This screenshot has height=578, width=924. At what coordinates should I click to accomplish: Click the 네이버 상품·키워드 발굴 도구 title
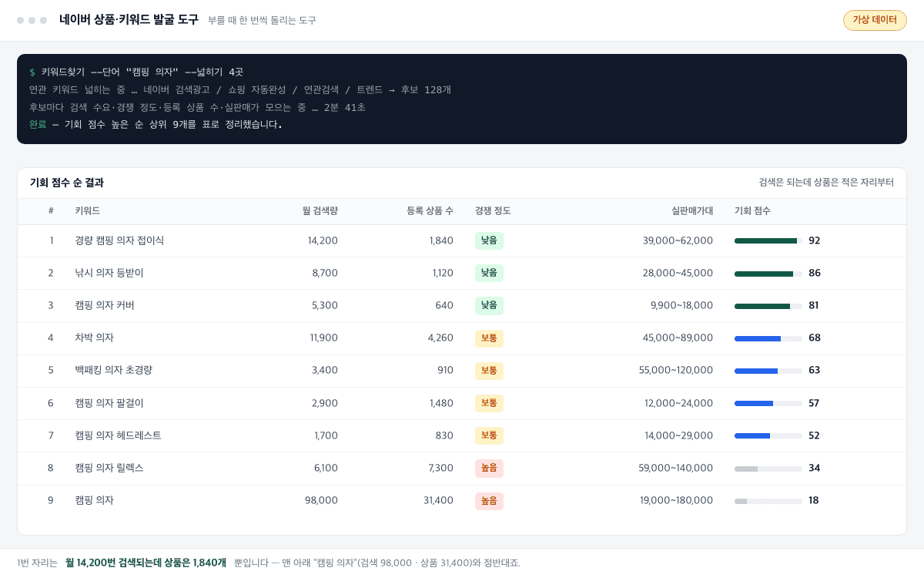point(129,20)
